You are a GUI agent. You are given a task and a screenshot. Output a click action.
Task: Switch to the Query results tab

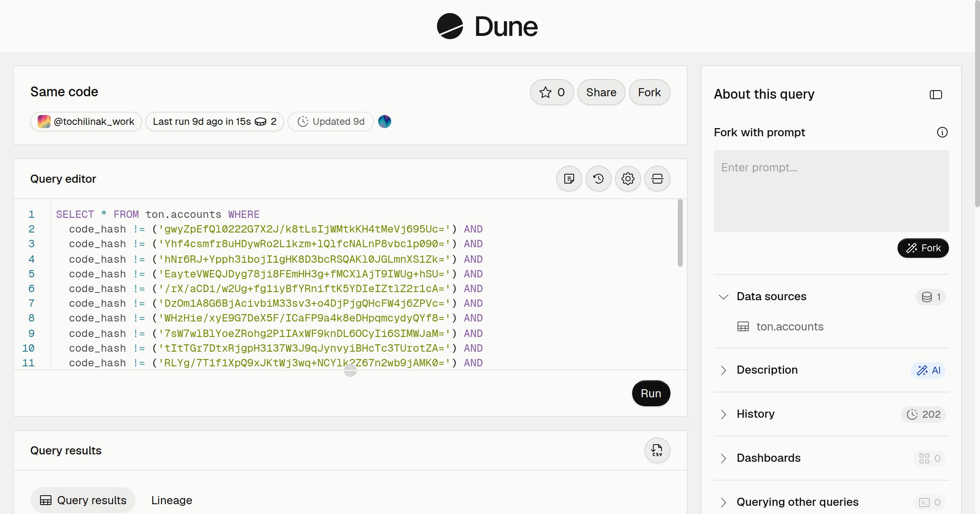83,500
